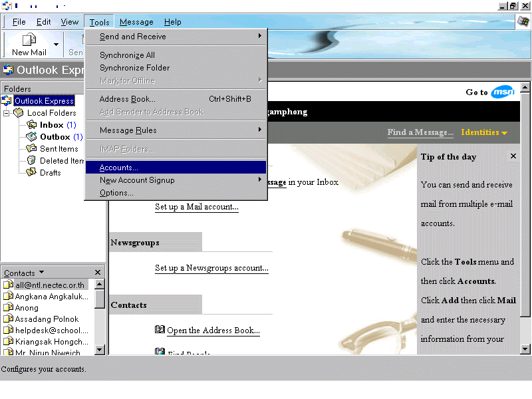Click contact card icon for Angkana Angkaluk

[x=8, y=296]
